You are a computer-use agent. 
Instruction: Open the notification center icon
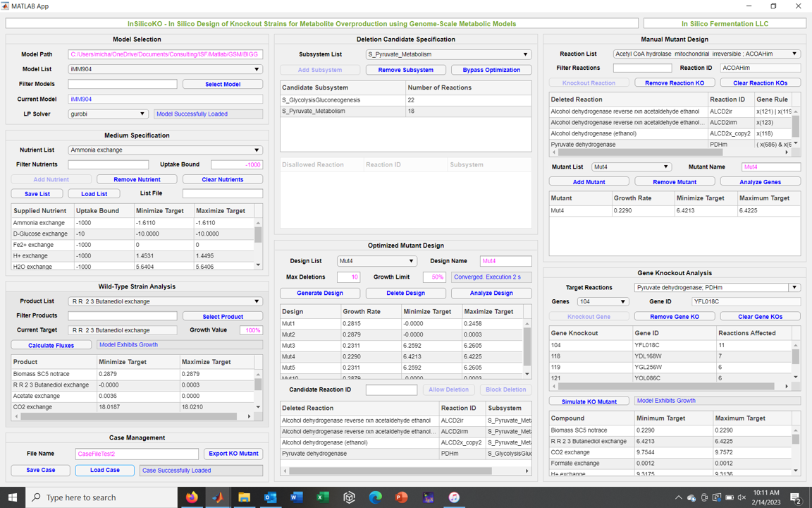point(796,497)
